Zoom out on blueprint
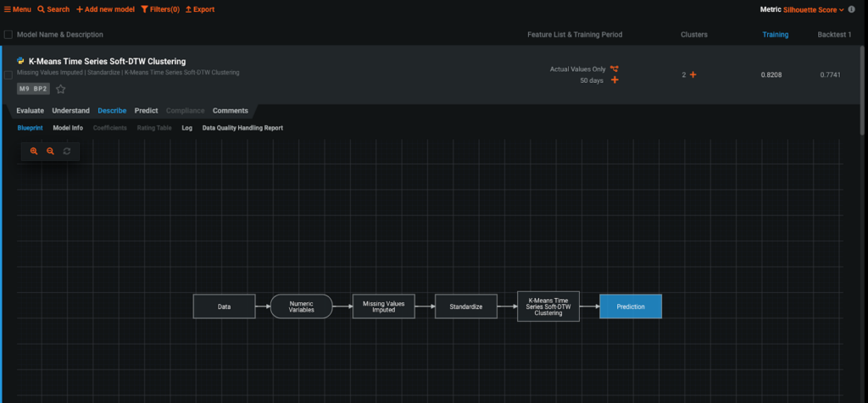 [x=50, y=152]
